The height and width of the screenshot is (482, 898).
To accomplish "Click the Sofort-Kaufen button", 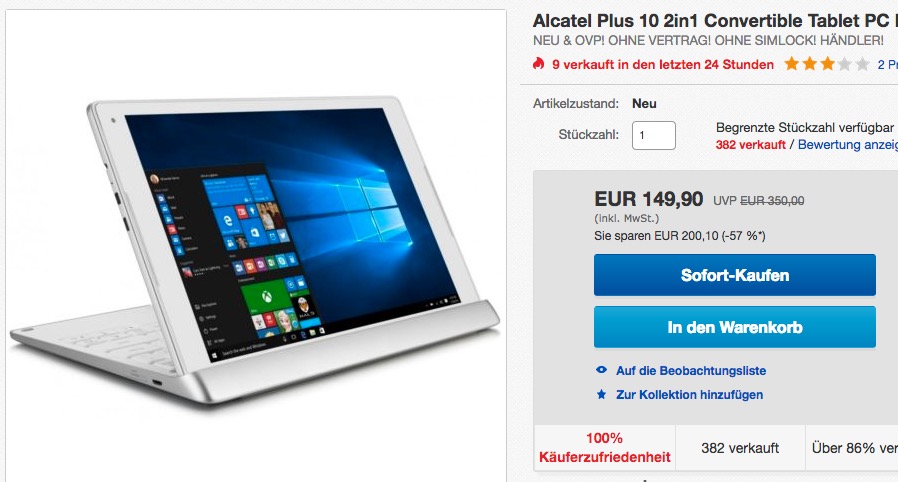I will [735, 275].
